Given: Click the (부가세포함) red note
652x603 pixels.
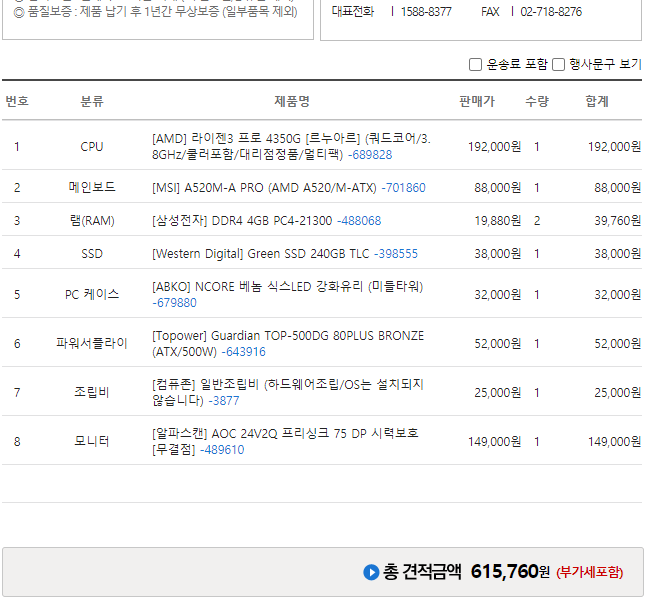Looking at the screenshot, I should point(590,573).
